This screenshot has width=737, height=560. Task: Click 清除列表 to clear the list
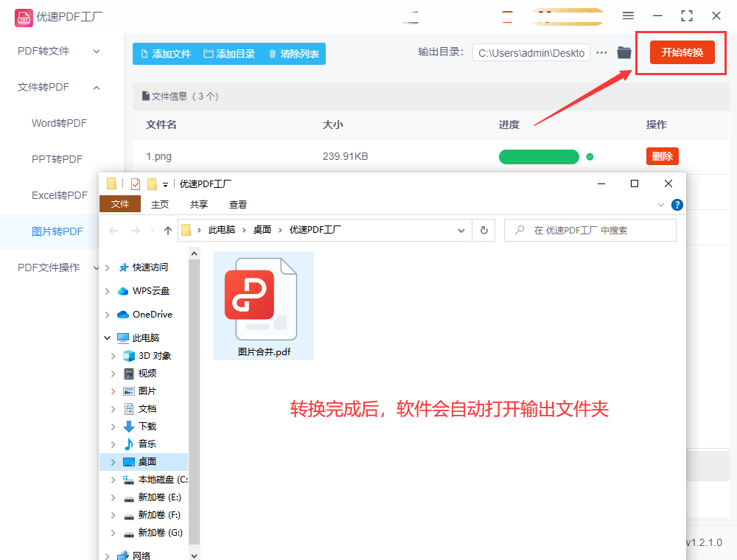pyautogui.click(x=294, y=54)
